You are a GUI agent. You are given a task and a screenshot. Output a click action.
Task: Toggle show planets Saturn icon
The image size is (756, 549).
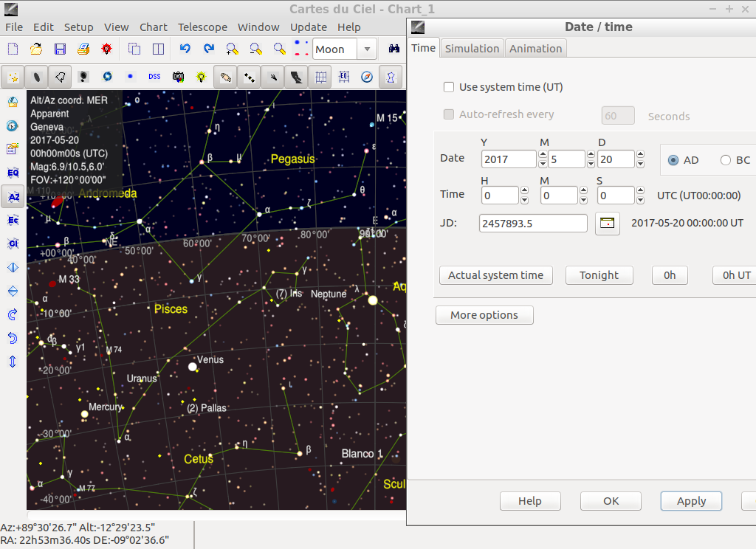[226, 77]
